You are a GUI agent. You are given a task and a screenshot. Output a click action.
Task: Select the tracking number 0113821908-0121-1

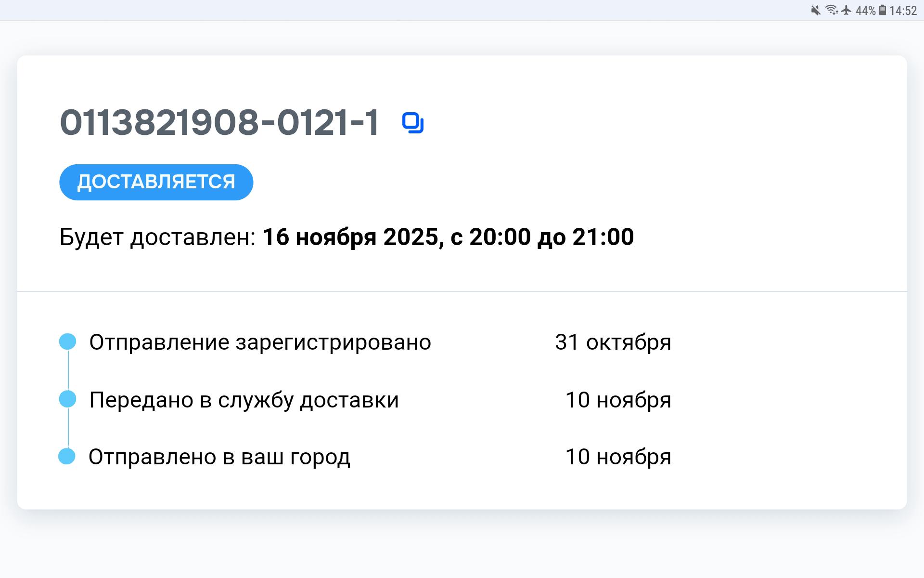tap(219, 123)
